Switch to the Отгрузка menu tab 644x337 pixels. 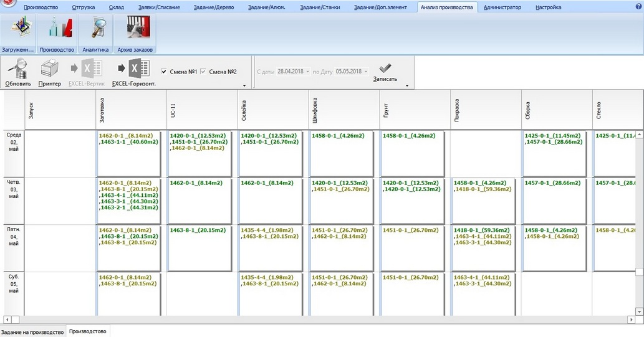coord(84,7)
